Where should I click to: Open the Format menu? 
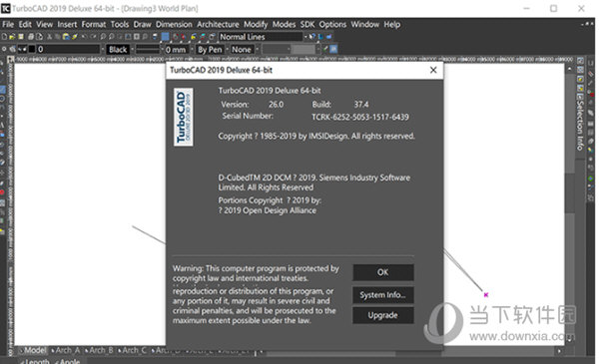click(x=94, y=24)
